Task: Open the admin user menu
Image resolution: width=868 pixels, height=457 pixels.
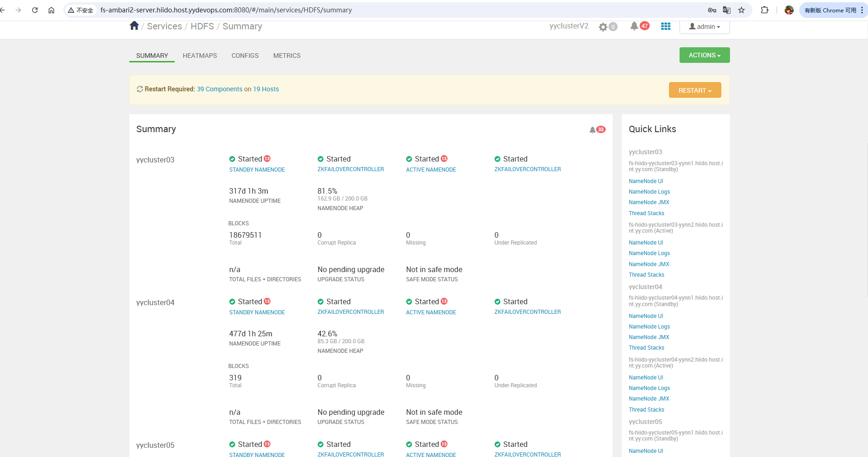Action: 704,27
